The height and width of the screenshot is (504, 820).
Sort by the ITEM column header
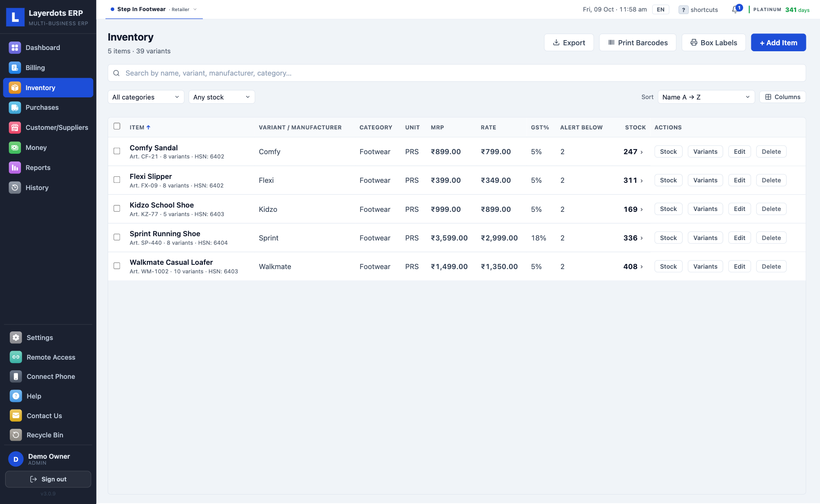tap(140, 127)
